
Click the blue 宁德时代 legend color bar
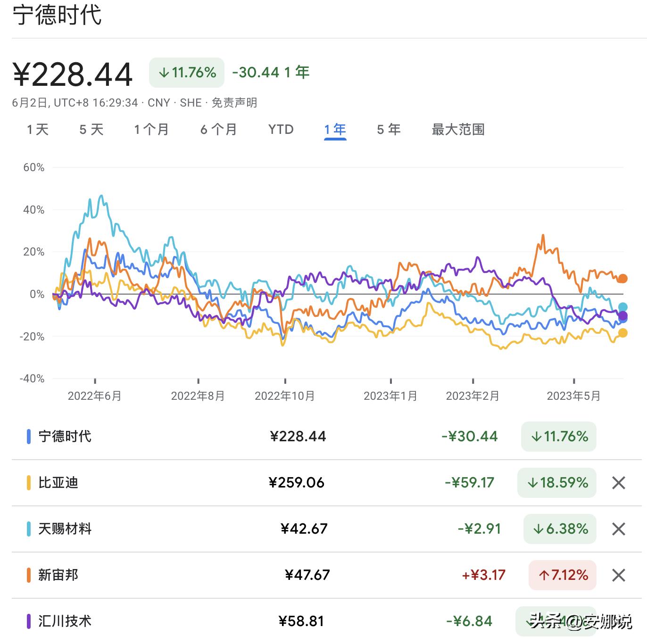(x=29, y=437)
